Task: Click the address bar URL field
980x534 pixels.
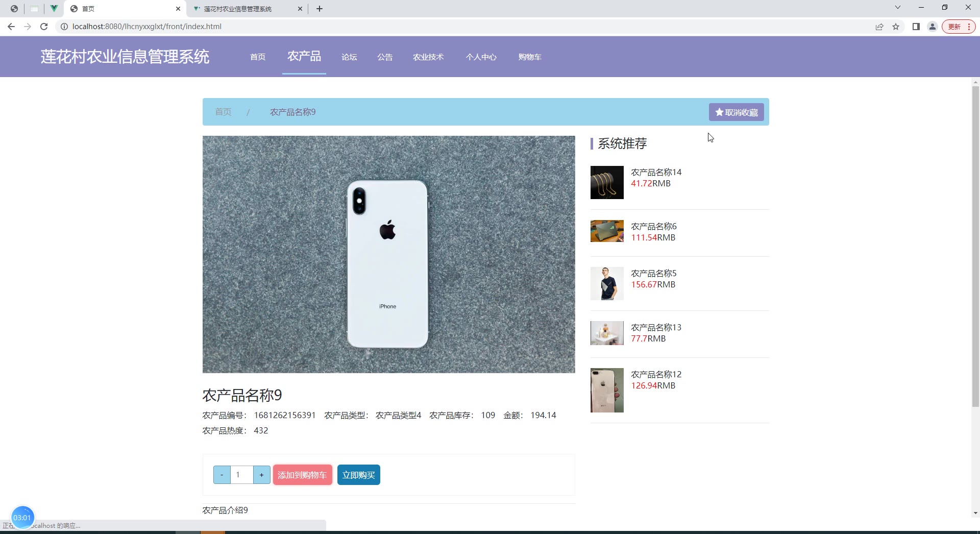Action: 459,27
